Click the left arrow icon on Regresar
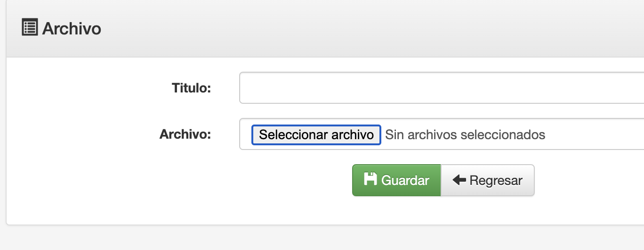This screenshot has height=250, width=644. point(459,180)
